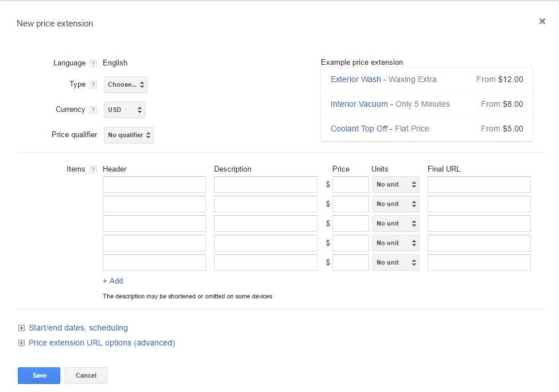Focus the first row Header field
The image size is (559, 392).
click(154, 185)
